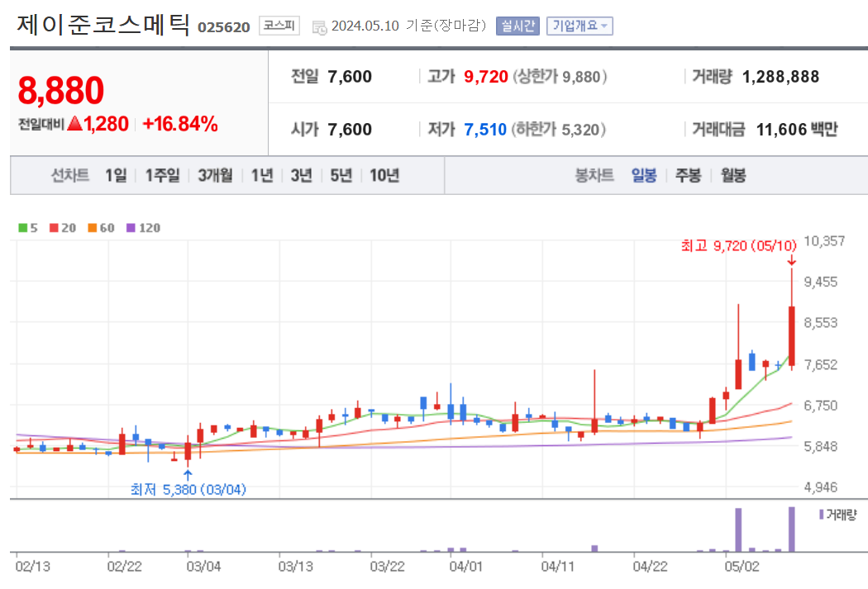Select the 10년 line chart tab

pos(384,175)
